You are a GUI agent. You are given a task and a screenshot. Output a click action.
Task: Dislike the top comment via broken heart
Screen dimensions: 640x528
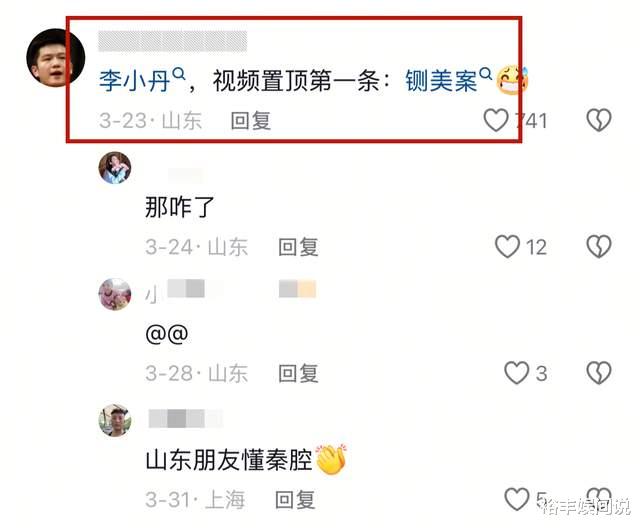click(x=599, y=120)
